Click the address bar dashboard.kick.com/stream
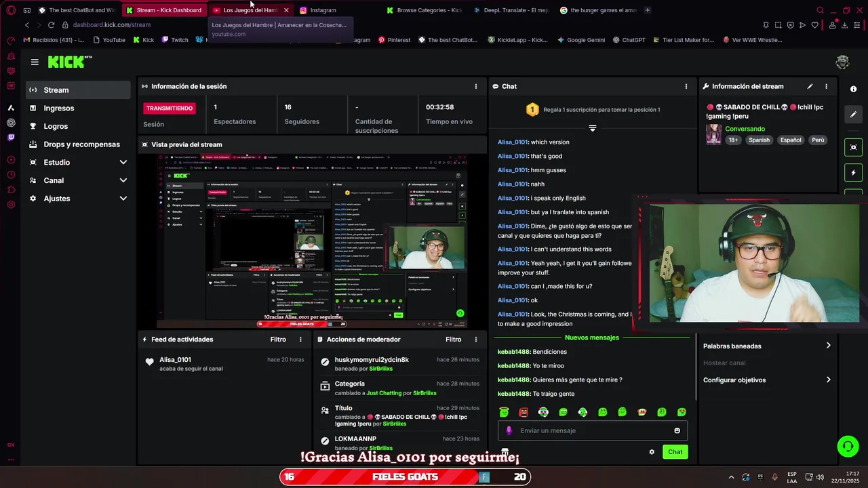The image size is (868, 488). (x=112, y=25)
